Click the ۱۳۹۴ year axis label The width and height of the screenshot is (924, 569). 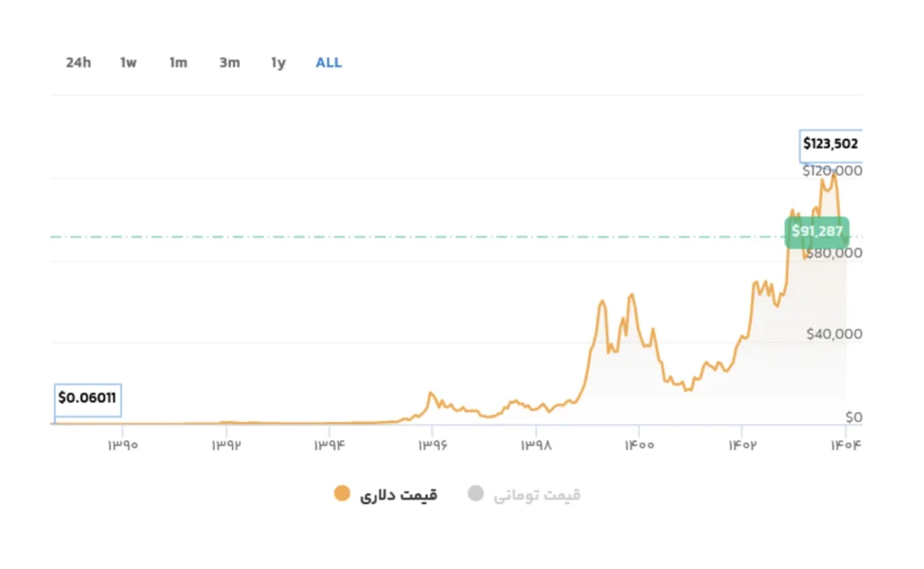pos(328,444)
